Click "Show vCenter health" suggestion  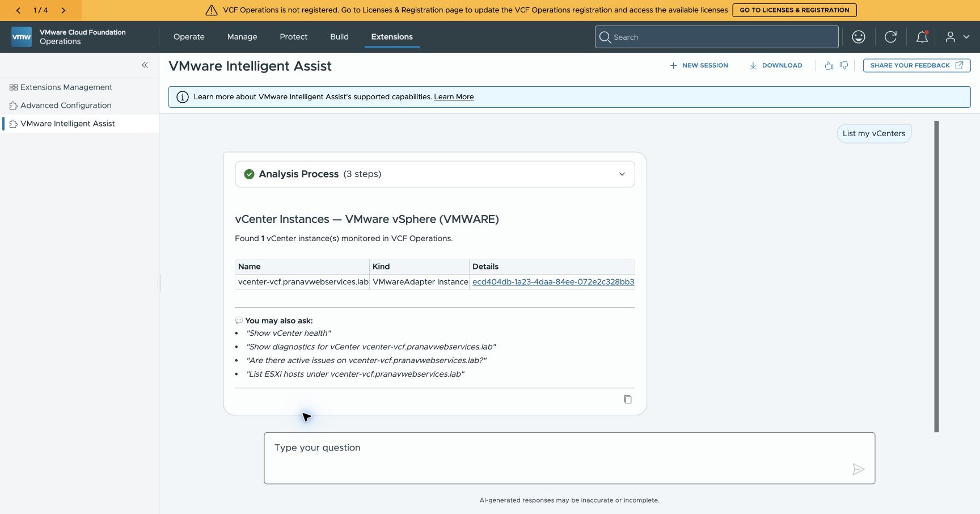pos(289,334)
